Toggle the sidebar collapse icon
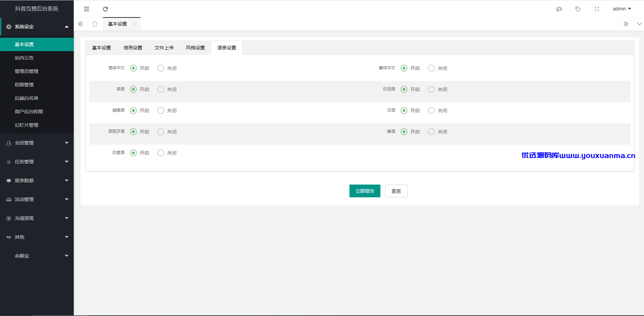Image resolution: width=644 pixels, height=316 pixels. (87, 9)
